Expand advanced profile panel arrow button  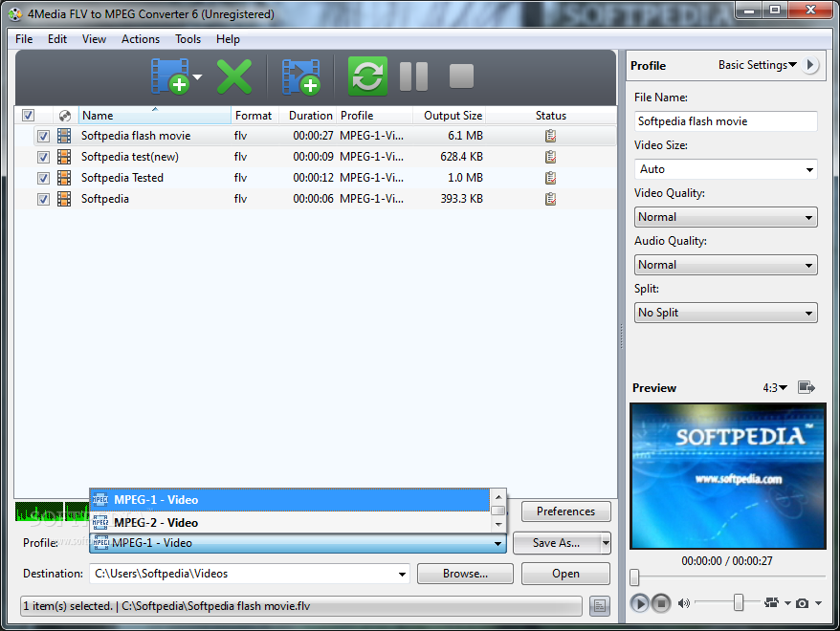[810, 65]
